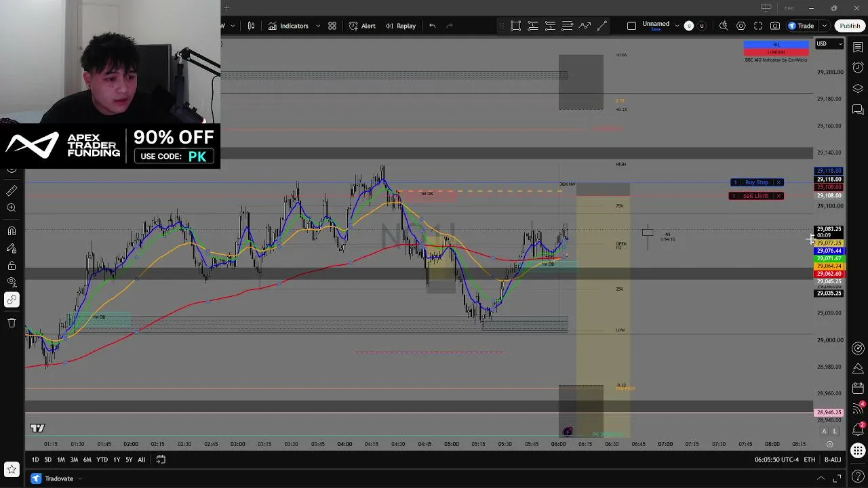
Task: Select the trend line tool in favorites bar
Action: pyautogui.click(x=601, y=26)
